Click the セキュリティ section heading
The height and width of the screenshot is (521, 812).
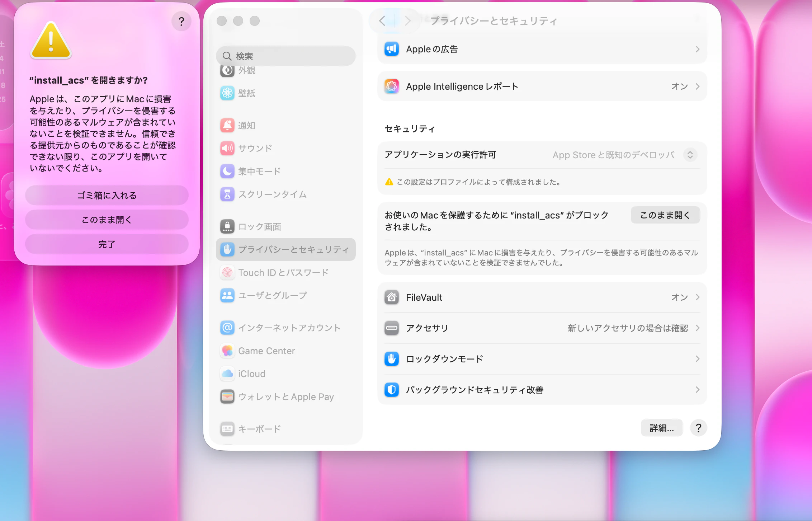click(x=410, y=128)
